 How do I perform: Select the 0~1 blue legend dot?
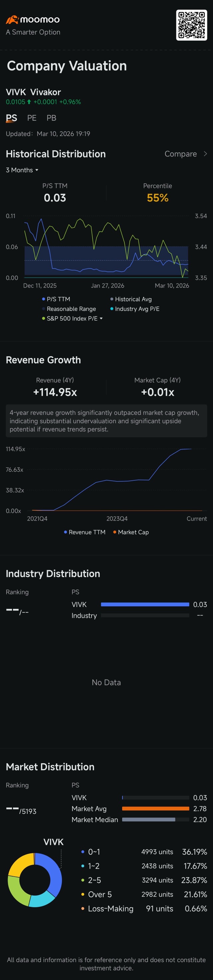(83, 852)
